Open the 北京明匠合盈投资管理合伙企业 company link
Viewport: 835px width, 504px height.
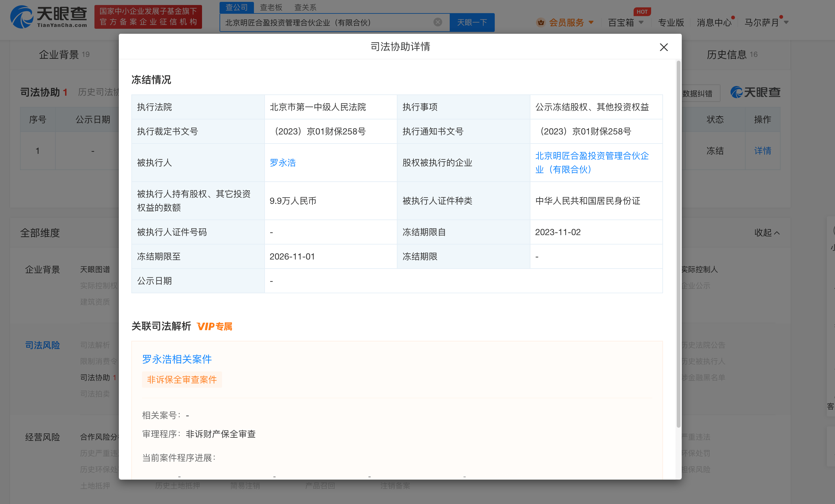click(592, 163)
